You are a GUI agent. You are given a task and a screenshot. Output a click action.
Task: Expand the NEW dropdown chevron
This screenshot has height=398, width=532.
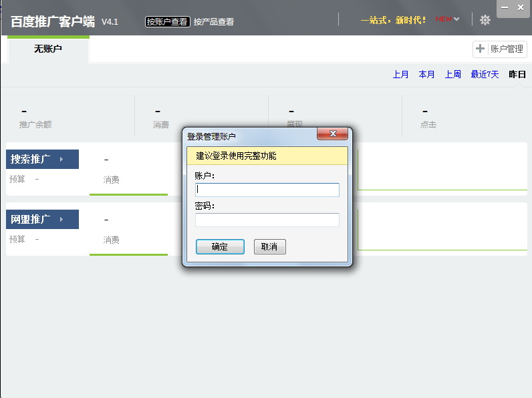coord(456,19)
